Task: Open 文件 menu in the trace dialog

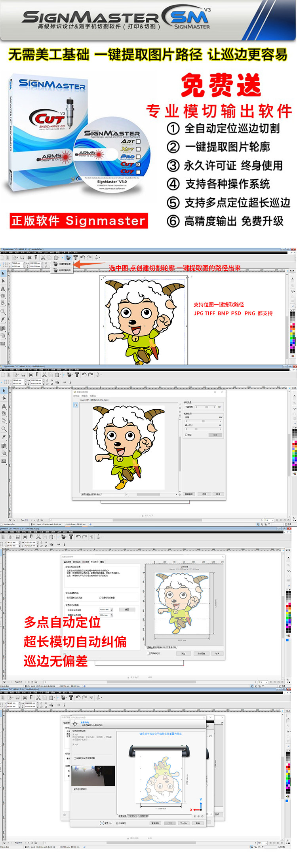Action: (x=76, y=396)
